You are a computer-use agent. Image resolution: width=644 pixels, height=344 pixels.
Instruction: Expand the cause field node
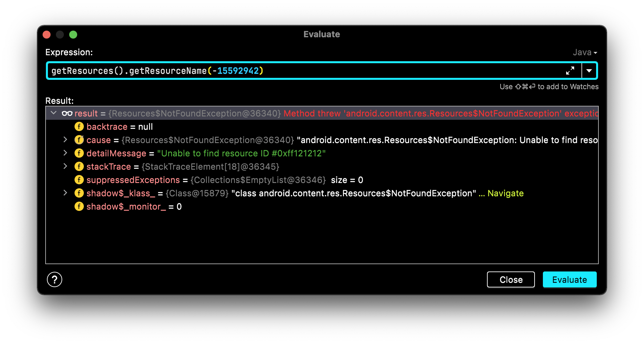[x=65, y=140]
